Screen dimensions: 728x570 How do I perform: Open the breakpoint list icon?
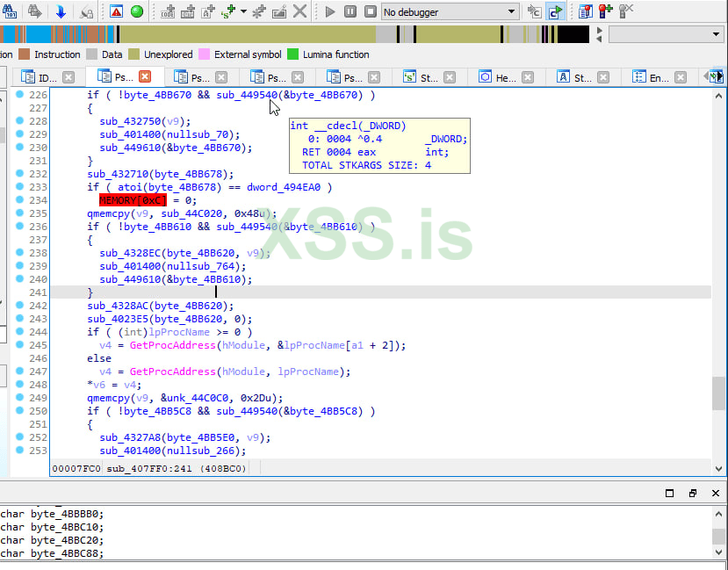click(586, 11)
